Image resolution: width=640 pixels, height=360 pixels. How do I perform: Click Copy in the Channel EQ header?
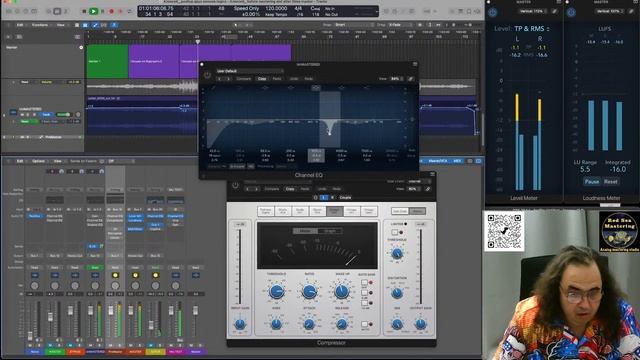[x=262, y=79]
